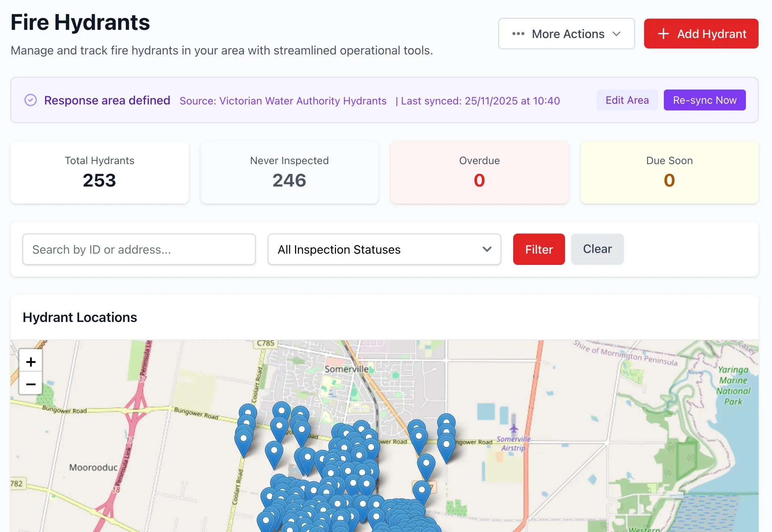This screenshot has height=532, width=772.
Task: Click the checkmark icon beside Response area defined
Action: [x=31, y=100]
